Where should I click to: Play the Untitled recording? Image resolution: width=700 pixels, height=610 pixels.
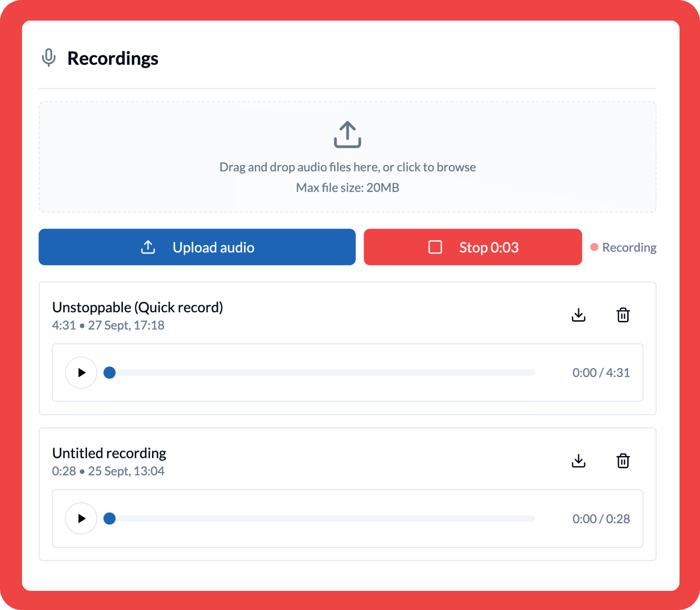pyautogui.click(x=81, y=518)
